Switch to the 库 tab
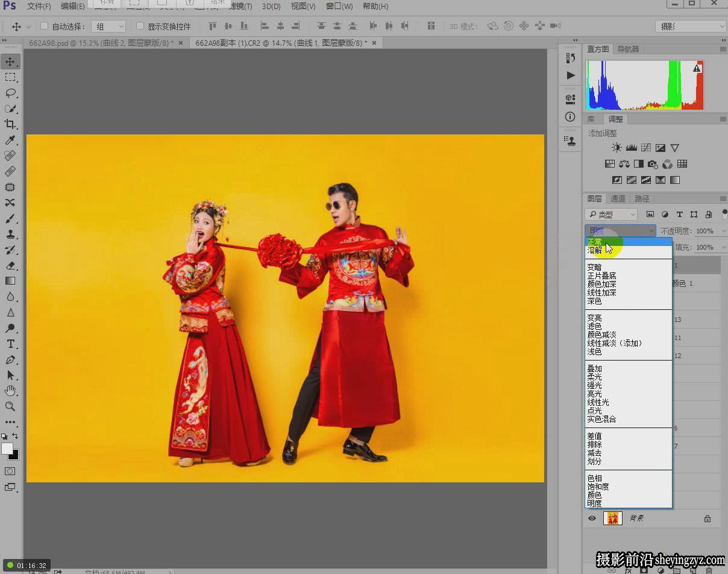Image resolution: width=728 pixels, height=574 pixels. tap(591, 119)
